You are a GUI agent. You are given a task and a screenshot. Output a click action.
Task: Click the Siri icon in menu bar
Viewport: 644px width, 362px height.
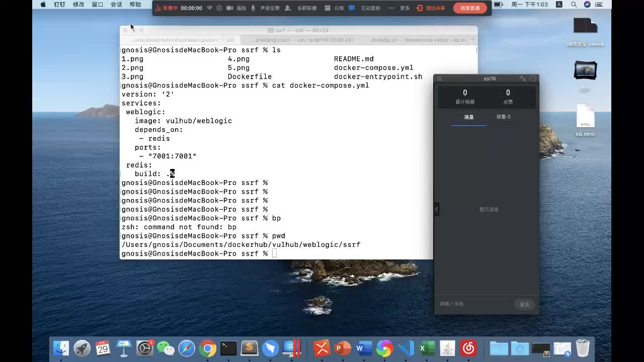point(587,5)
